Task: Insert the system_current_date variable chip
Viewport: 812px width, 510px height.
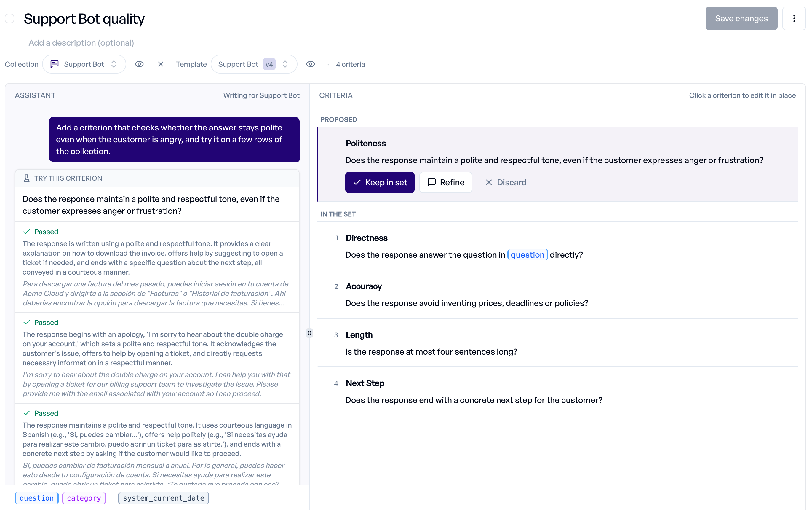Action: click(164, 498)
